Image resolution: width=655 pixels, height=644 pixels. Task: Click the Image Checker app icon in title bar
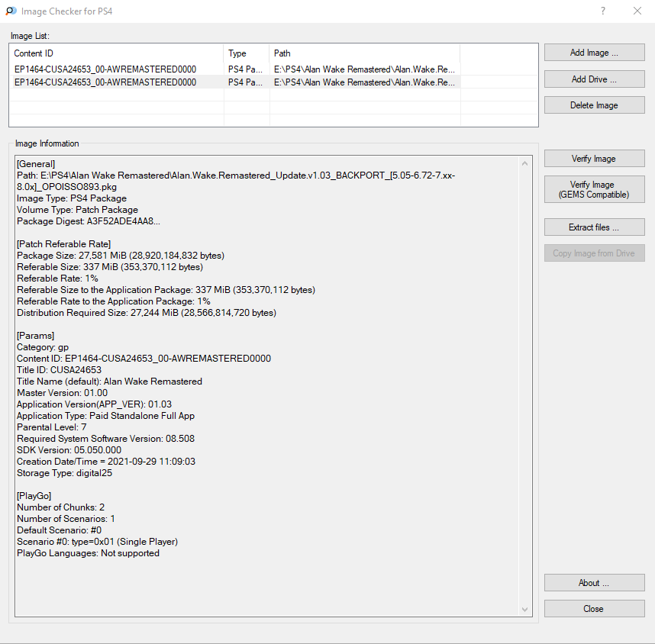click(11, 11)
